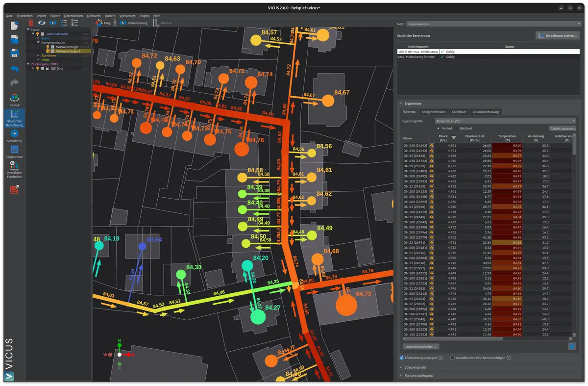588x386 pixels.
Task: Uncheck Fließrichtung anzeigen checkbox
Action: [402, 358]
